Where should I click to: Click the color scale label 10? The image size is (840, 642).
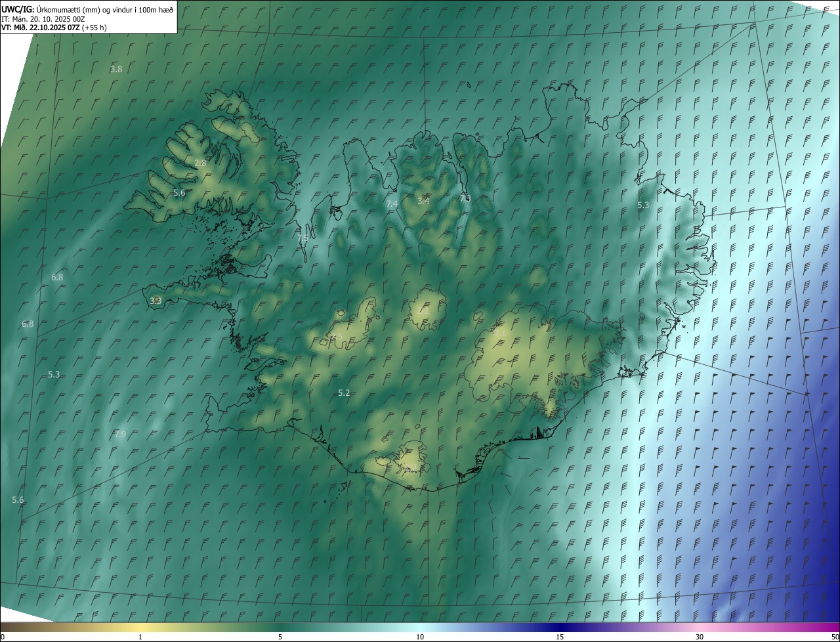tap(420, 637)
